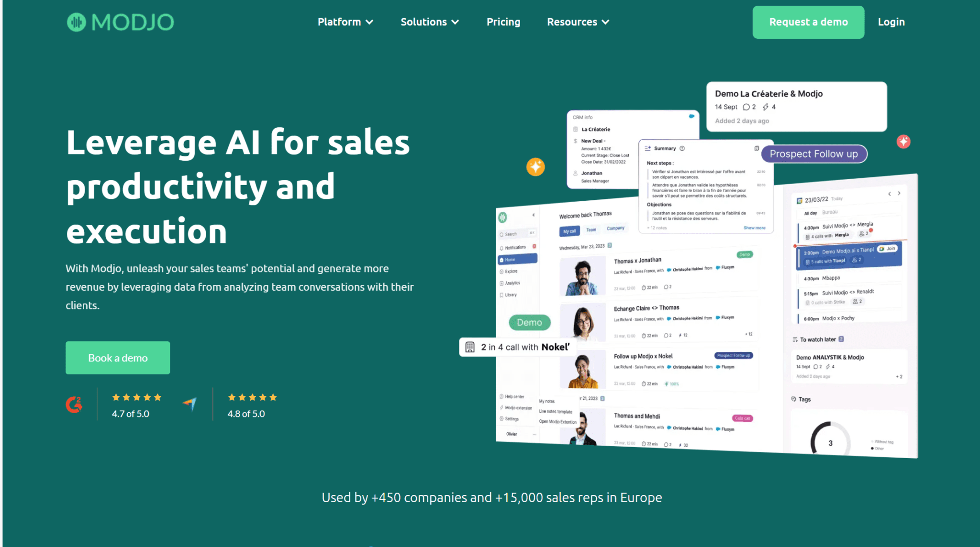
Task: Open Pricing page from navigation
Action: (503, 22)
